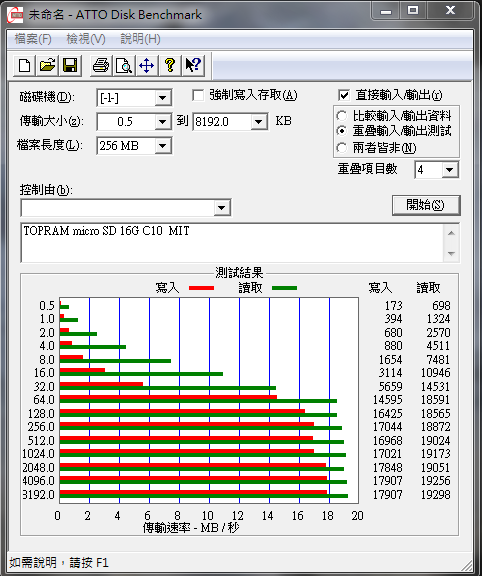
Task: Expand the 控制由 dropdown list
Action: tap(222, 208)
